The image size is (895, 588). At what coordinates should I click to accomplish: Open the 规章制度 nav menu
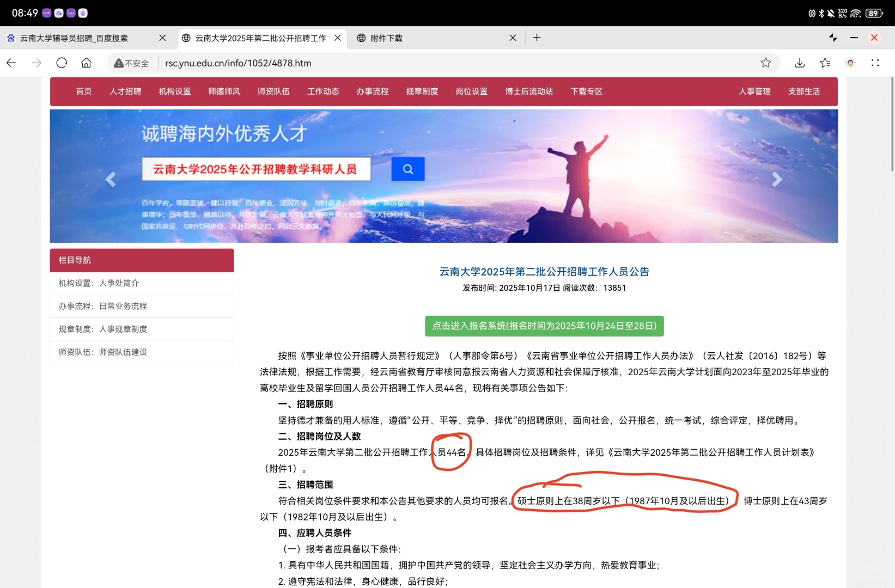click(x=422, y=91)
